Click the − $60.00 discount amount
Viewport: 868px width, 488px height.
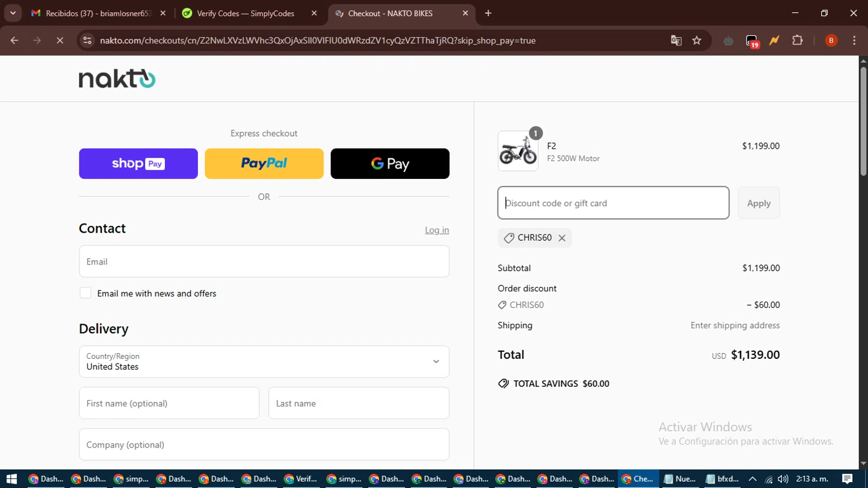point(763,305)
